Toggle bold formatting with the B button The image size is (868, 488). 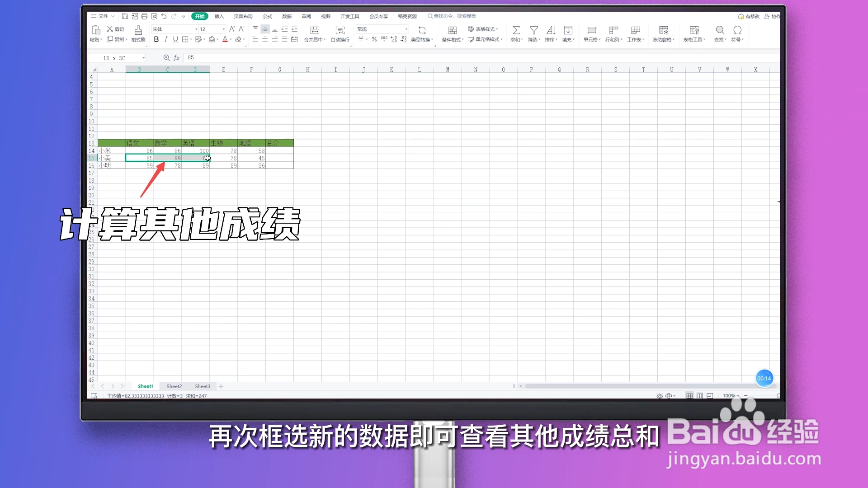coord(156,39)
